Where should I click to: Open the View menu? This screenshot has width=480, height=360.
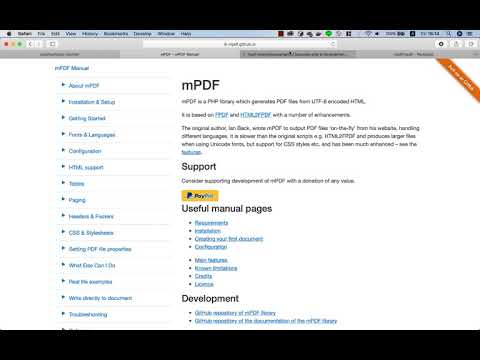(71, 34)
